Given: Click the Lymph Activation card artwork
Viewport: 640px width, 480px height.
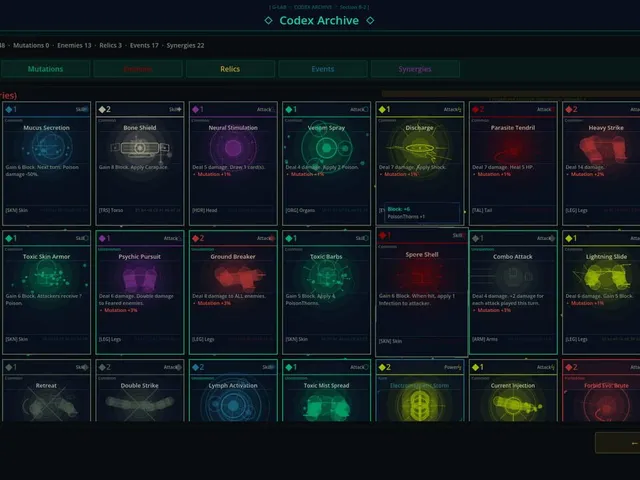Looking at the screenshot, I should 233,405.
